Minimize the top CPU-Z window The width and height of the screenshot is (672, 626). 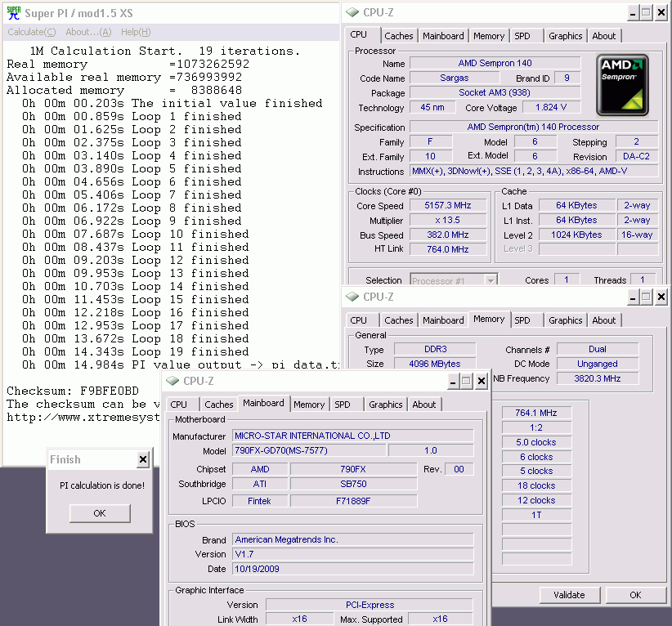[x=633, y=13]
